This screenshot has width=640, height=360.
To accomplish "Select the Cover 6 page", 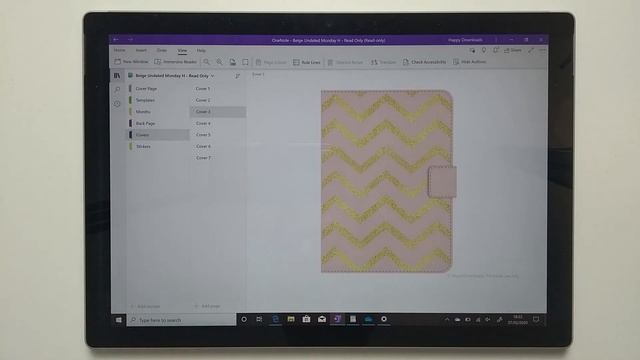I will [218, 146].
